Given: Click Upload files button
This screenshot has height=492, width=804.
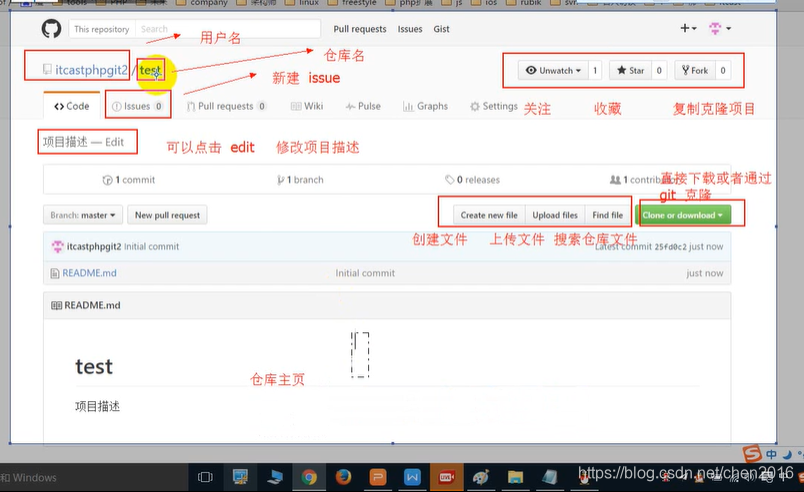Looking at the screenshot, I should pos(555,215).
